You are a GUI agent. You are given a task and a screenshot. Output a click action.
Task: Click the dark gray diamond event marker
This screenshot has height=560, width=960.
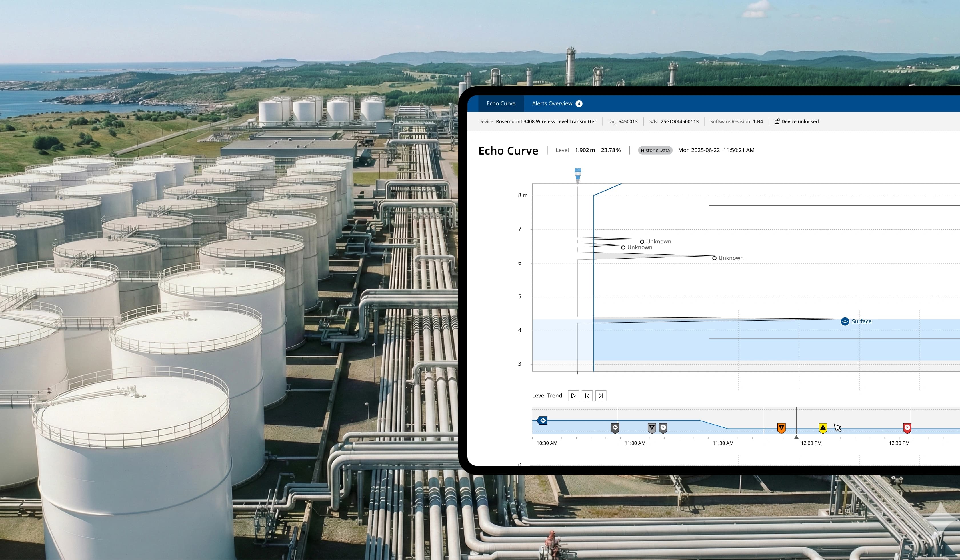coord(615,428)
